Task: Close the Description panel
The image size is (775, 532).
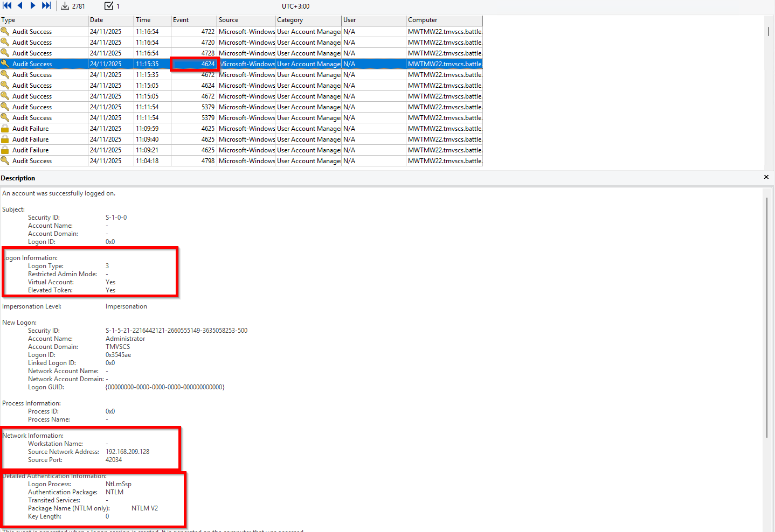Action: 766,177
